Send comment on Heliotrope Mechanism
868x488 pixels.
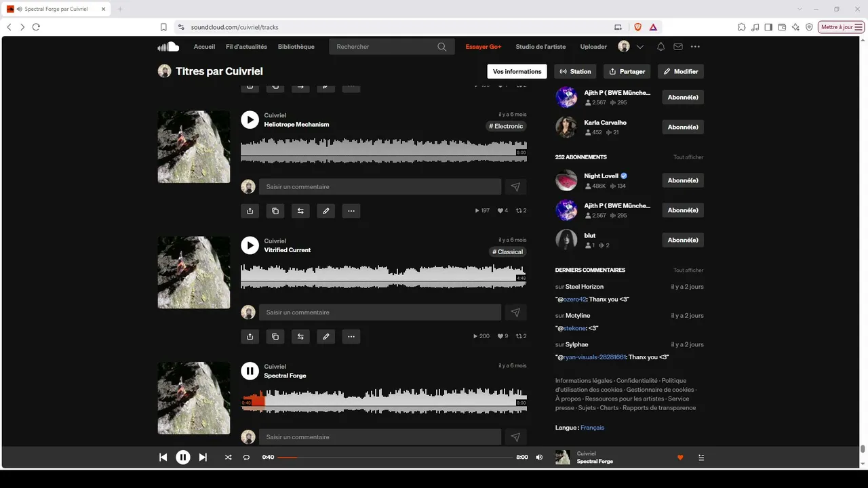(515, 186)
